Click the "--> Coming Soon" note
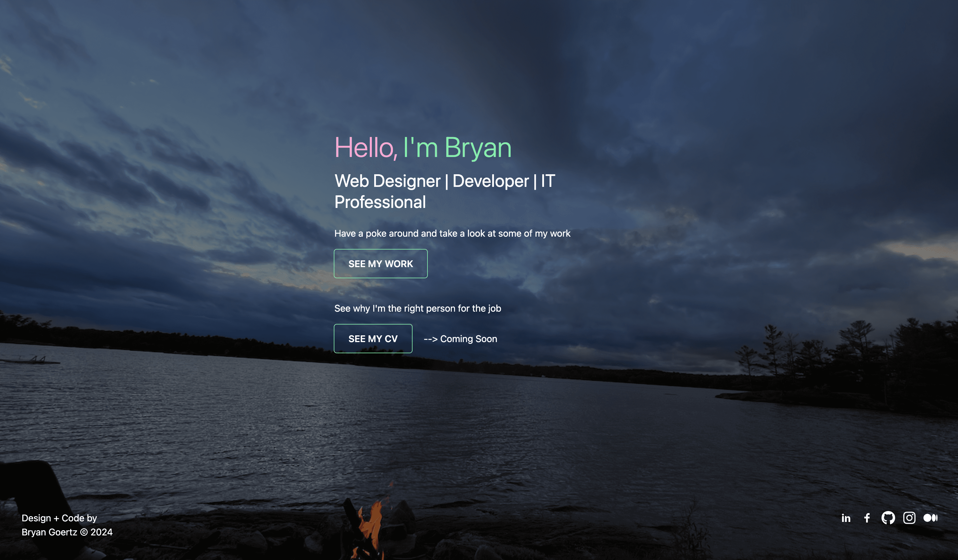Screen dimensions: 958x560 (460, 339)
